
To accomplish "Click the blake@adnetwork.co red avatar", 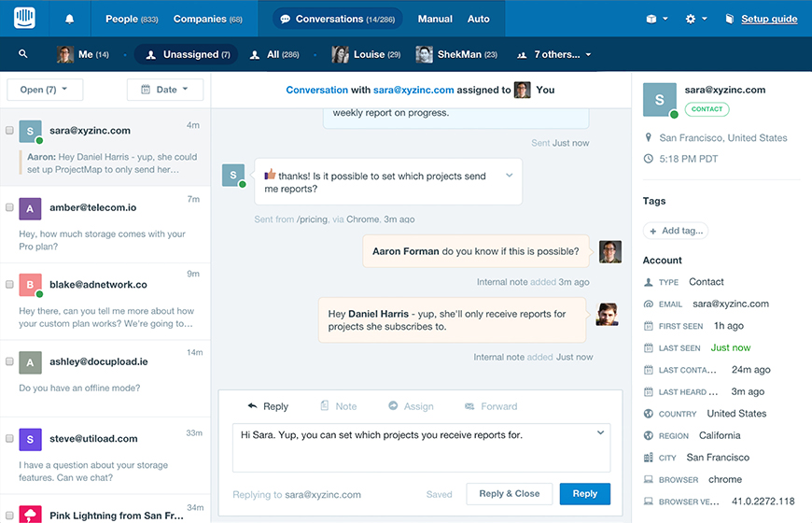I will 30,285.
